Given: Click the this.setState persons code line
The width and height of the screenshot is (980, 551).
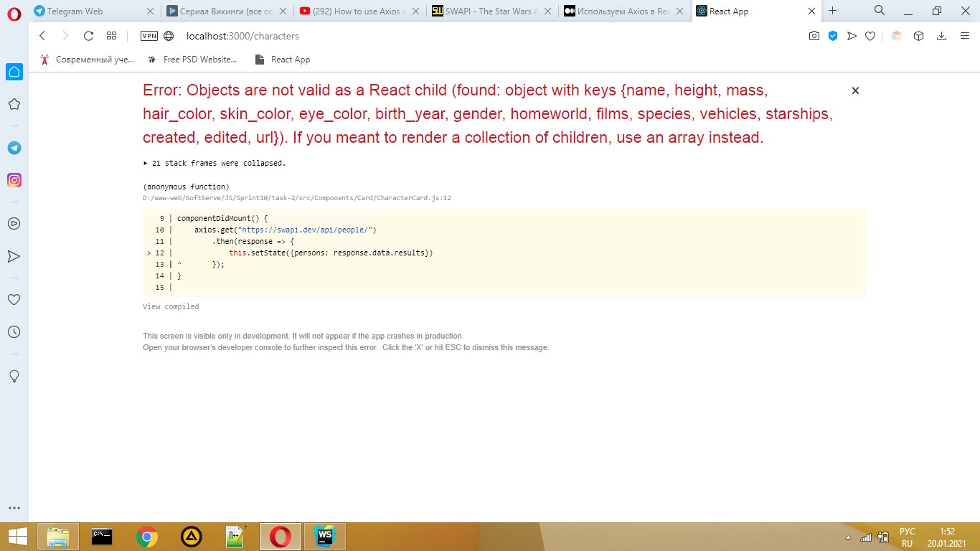Looking at the screenshot, I should click(x=331, y=253).
